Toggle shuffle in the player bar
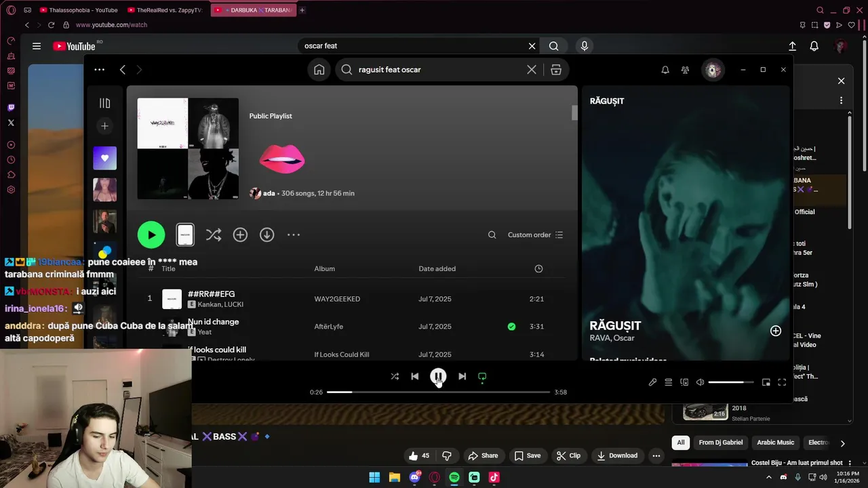This screenshot has width=868, height=488. pos(395,376)
